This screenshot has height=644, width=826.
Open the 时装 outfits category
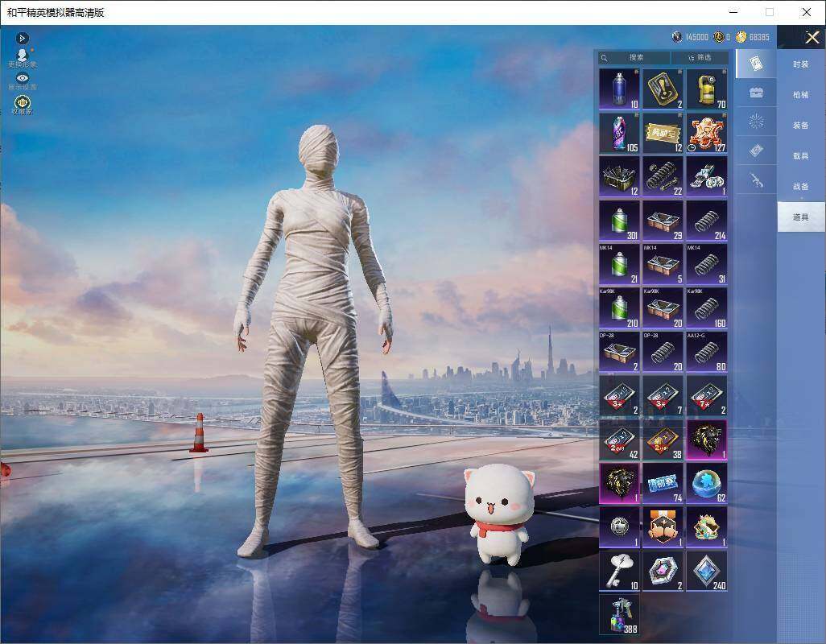[x=801, y=64]
